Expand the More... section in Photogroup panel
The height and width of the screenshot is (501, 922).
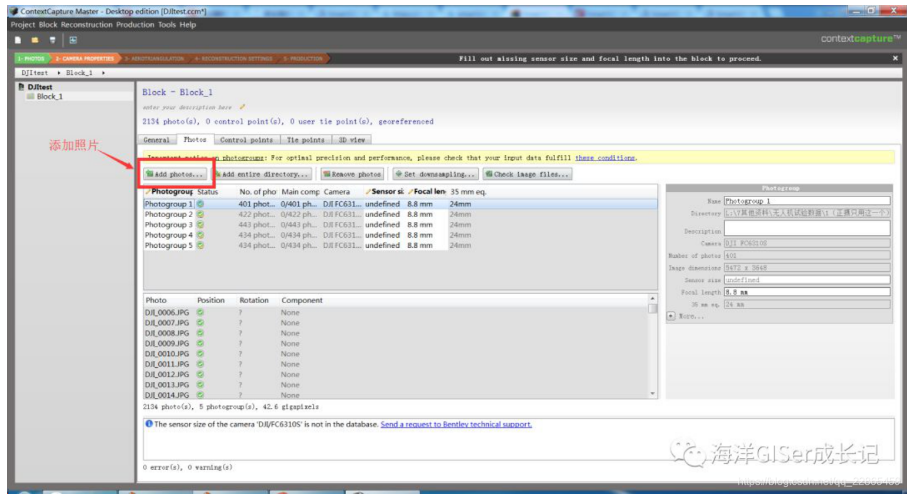click(x=671, y=316)
